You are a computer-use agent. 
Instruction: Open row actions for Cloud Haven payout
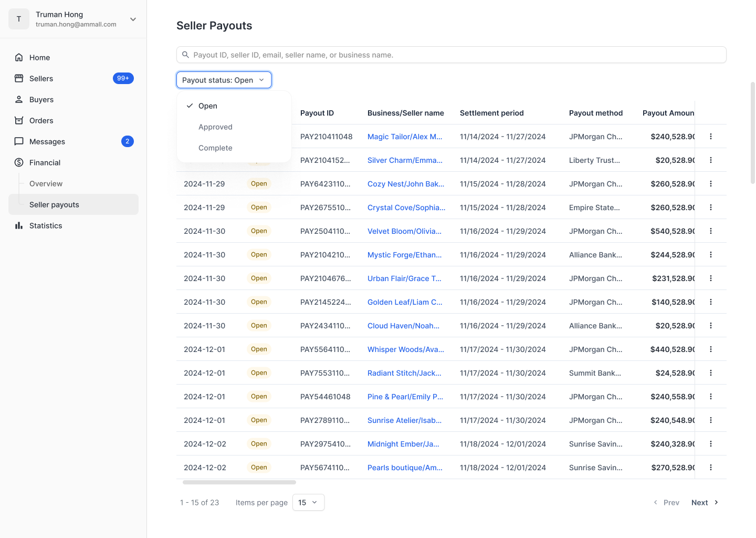(x=711, y=326)
